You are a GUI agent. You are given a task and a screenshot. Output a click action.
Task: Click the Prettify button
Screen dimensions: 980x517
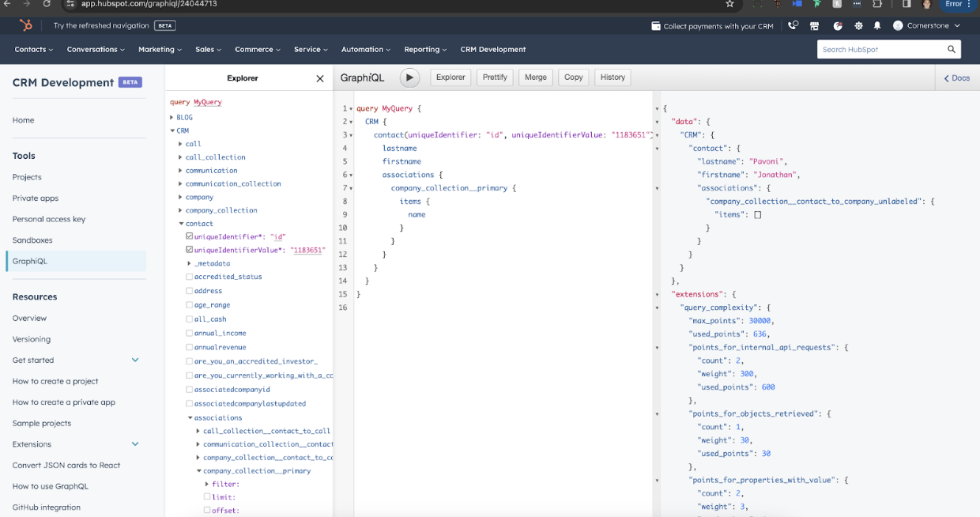pos(495,77)
